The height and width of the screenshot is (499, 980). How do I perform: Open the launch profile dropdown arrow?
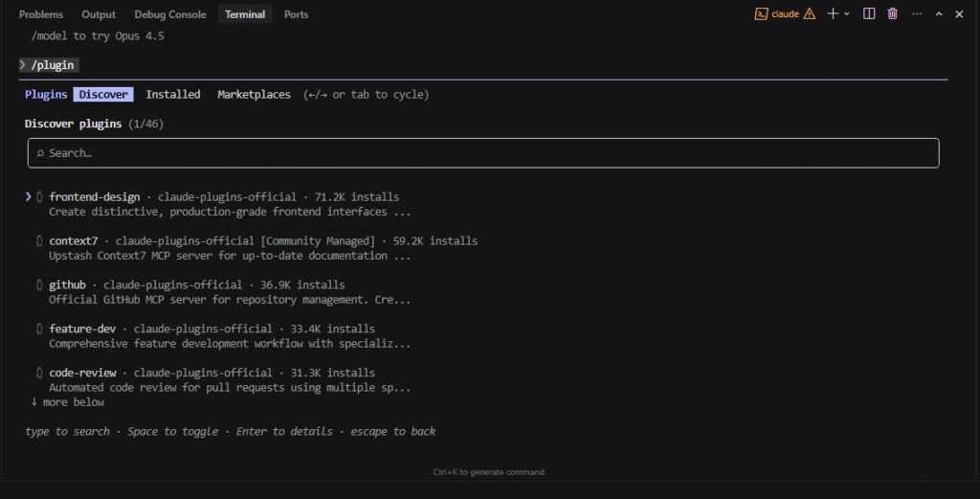tap(847, 13)
